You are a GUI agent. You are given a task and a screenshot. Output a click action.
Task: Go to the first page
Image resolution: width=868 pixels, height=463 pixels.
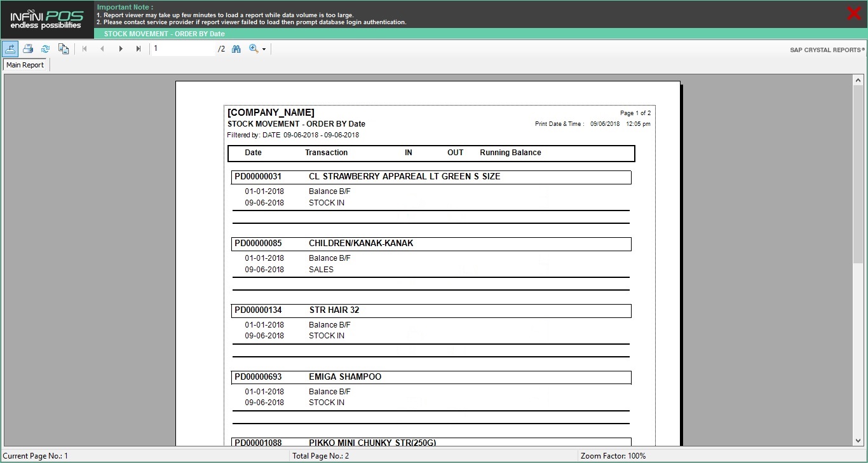(85, 48)
